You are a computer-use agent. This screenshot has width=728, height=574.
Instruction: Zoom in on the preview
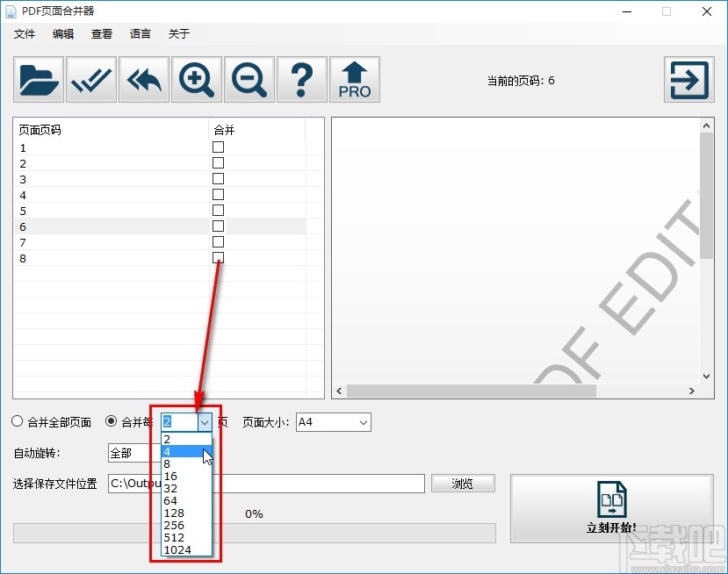(196, 79)
